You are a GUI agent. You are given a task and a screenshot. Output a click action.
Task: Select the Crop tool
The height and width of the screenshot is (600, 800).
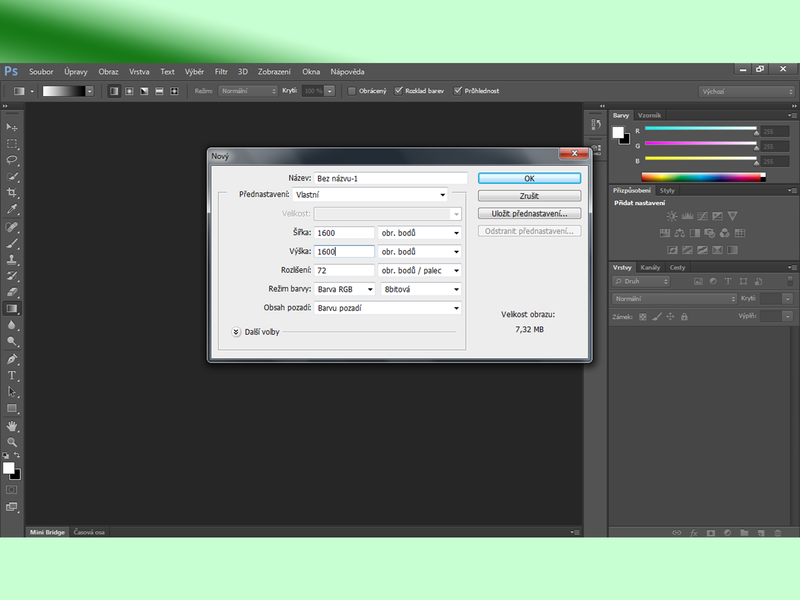(12, 193)
